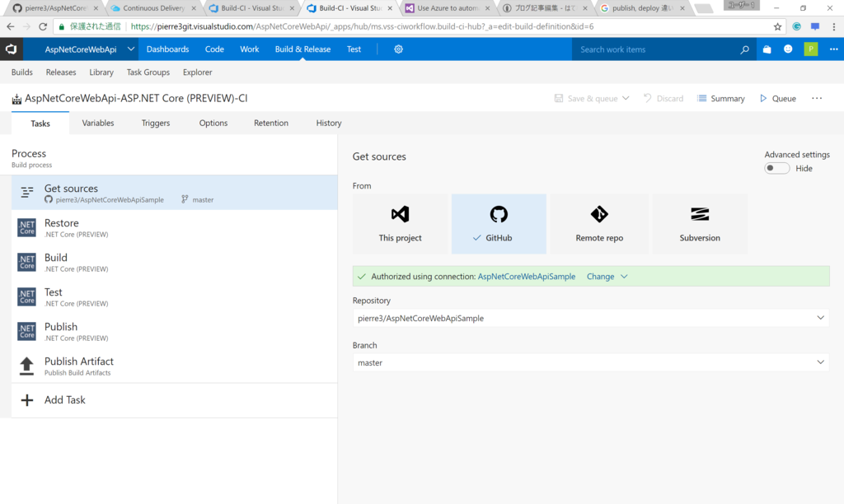Open the Repository dropdown
This screenshot has width=844, height=504.
pos(590,318)
